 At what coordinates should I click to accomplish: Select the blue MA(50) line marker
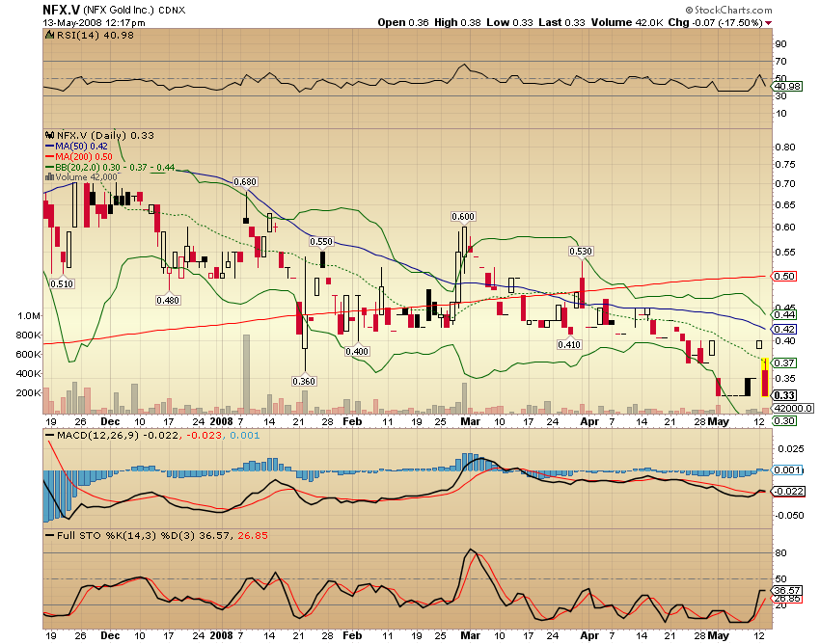tap(48, 147)
